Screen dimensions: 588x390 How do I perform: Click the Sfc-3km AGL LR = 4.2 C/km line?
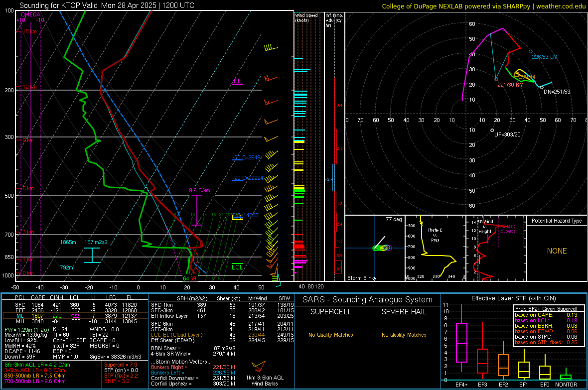[37, 365]
